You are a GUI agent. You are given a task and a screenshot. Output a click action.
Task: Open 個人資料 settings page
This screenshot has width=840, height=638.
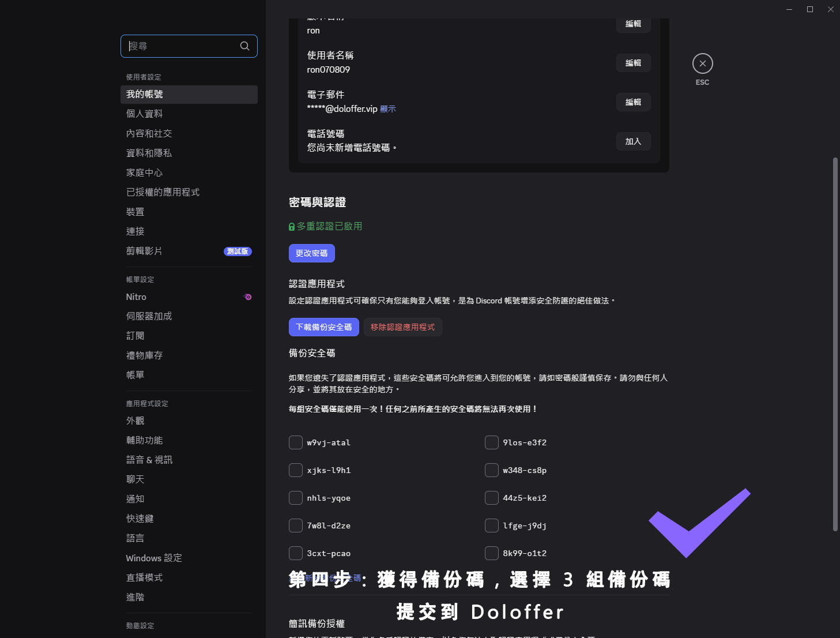tap(189, 114)
